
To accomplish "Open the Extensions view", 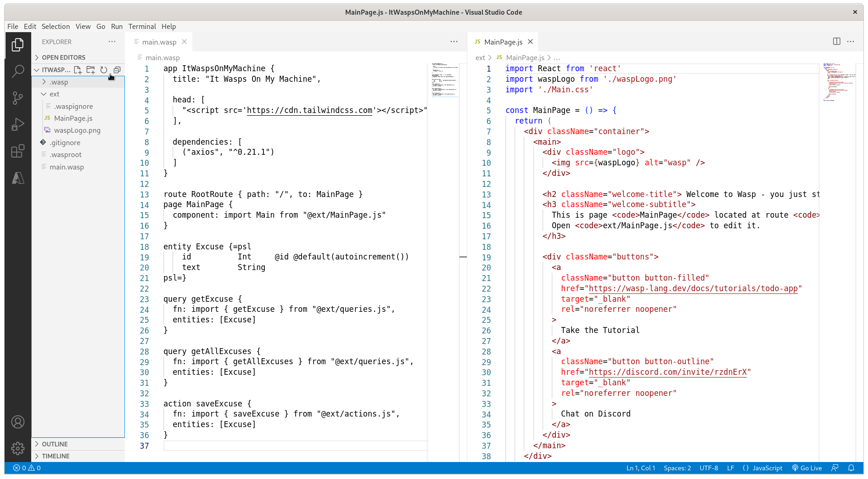I will tap(18, 151).
